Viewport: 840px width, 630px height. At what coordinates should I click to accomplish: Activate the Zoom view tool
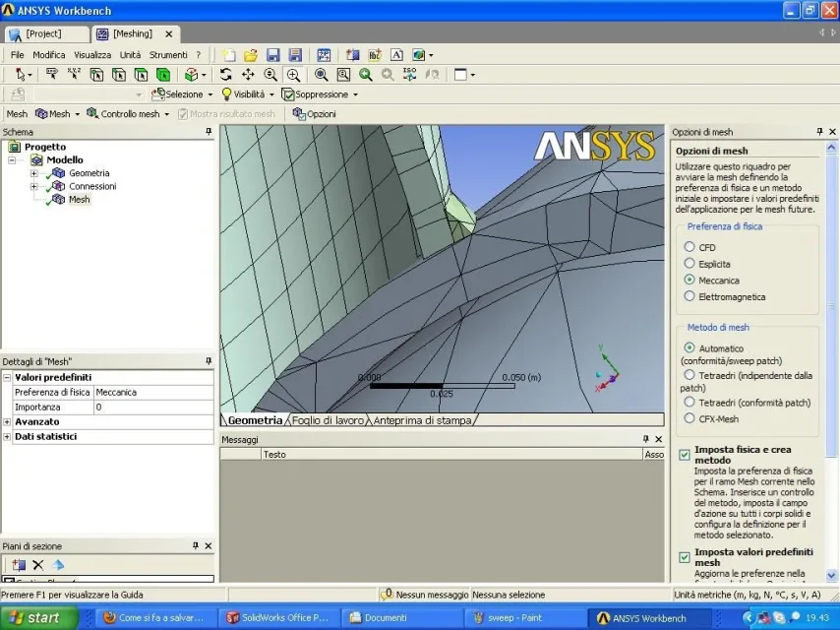tap(270, 75)
